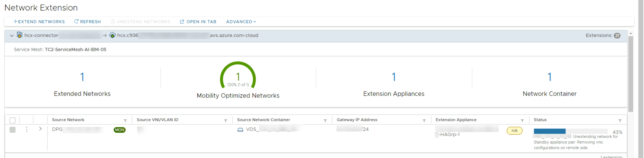Open the DPG row three-dot actions menu

[x=27, y=129]
